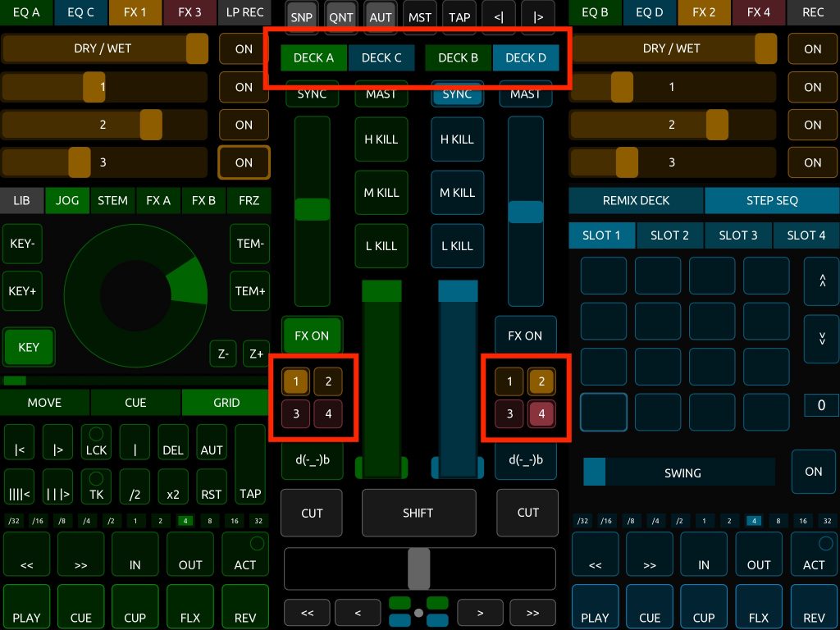
Task: Lower the key with KEY- button
Action: click(x=22, y=244)
